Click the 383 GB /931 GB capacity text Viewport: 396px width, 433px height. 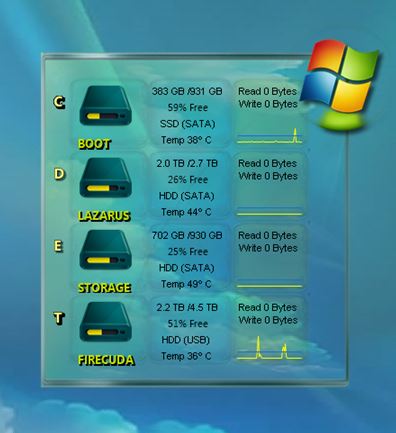(187, 91)
